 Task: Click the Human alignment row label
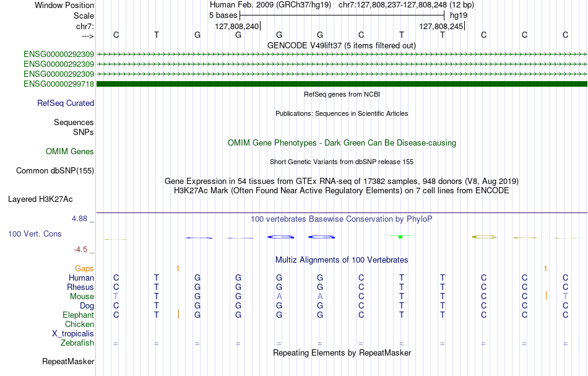81,278
